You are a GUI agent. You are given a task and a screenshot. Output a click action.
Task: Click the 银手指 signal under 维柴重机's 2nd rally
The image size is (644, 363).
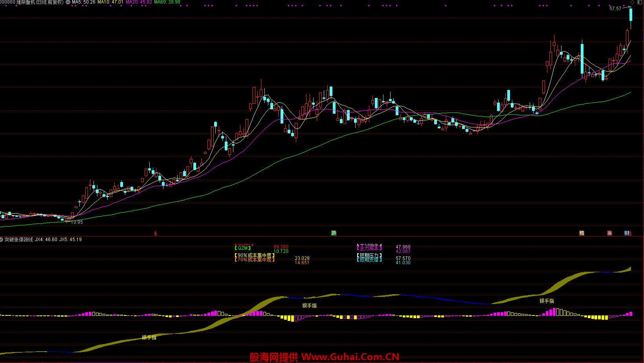pos(309,306)
